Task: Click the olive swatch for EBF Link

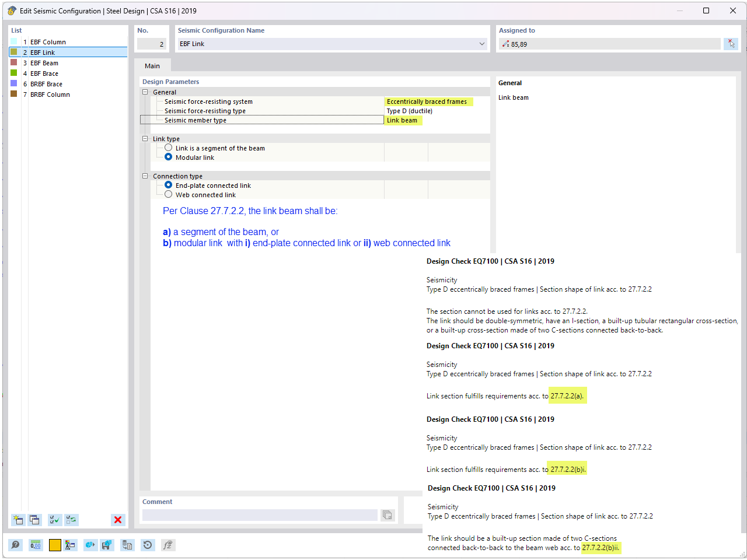Action: pos(14,52)
